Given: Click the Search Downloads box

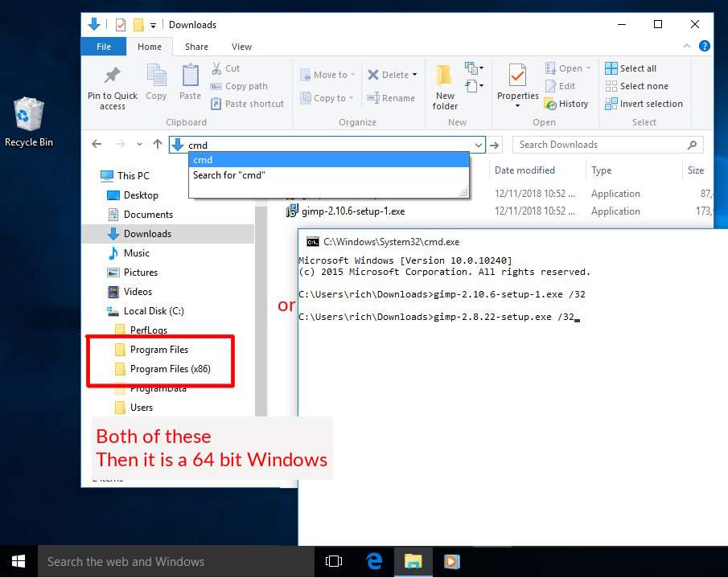Looking at the screenshot, I should tap(607, 145).
